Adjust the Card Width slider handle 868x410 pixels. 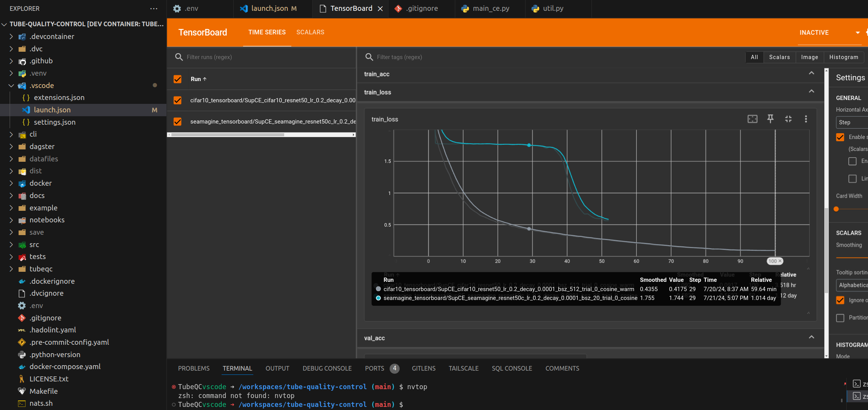click(x=836, y=209)
